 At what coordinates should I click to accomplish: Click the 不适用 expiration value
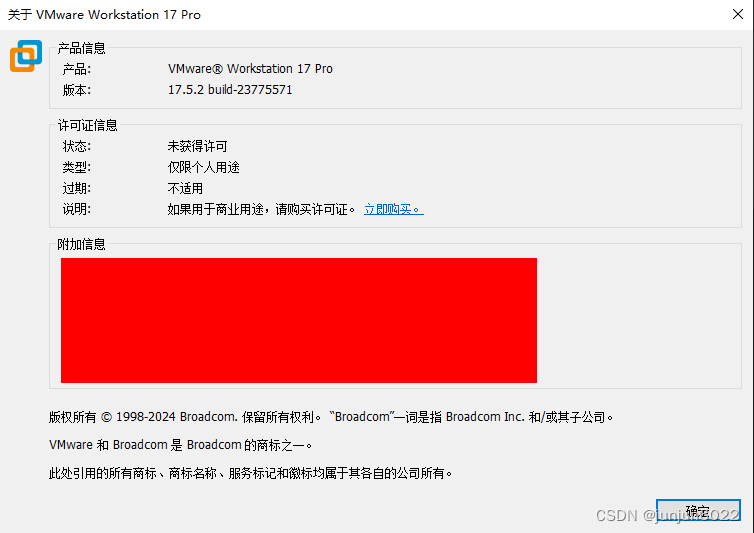click(185, 188)
